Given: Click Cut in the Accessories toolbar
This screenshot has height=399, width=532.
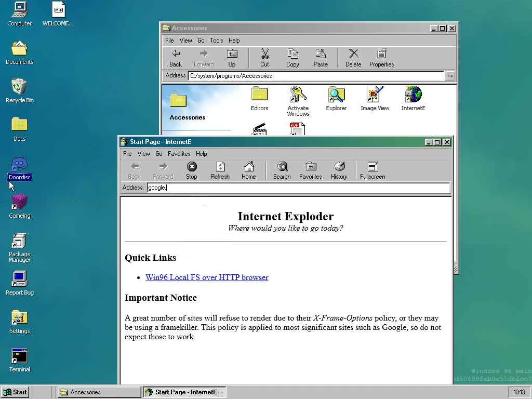Looking at the screenshot, I should [x=264, y=58].
